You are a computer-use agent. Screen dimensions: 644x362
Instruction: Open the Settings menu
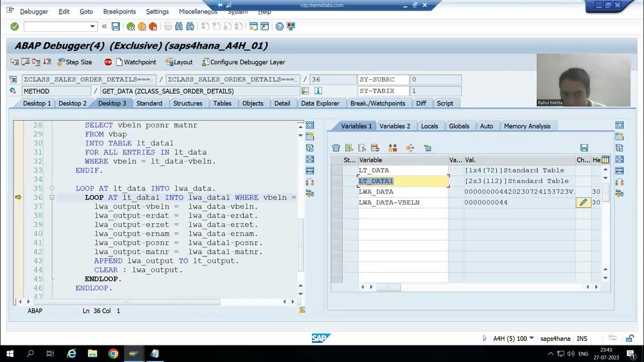click(157, 11)
